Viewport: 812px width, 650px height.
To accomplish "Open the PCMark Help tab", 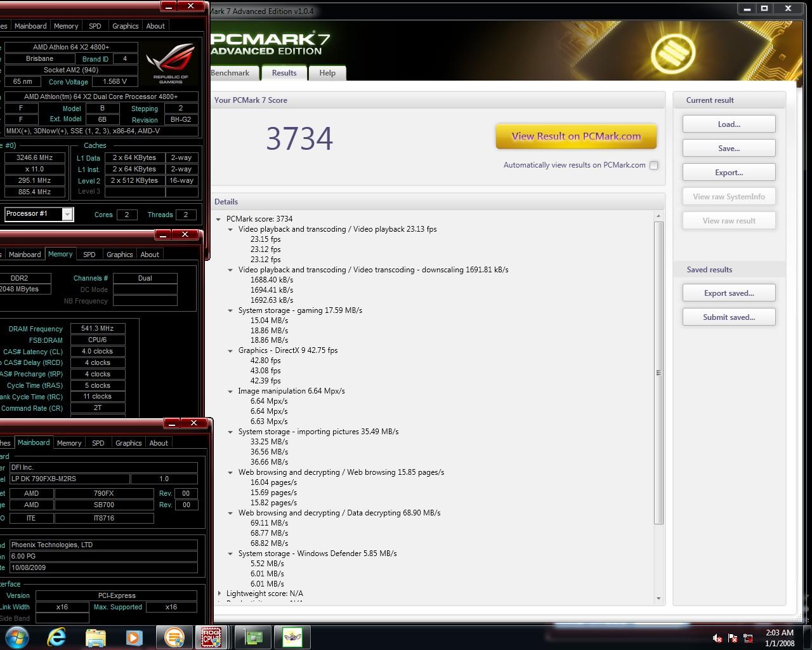I will [327, 73].
